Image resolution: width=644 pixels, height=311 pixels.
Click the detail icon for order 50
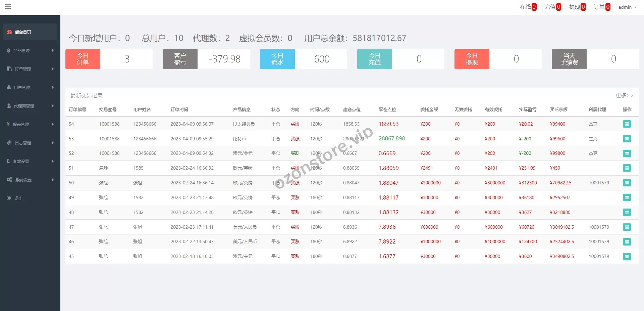627,183
